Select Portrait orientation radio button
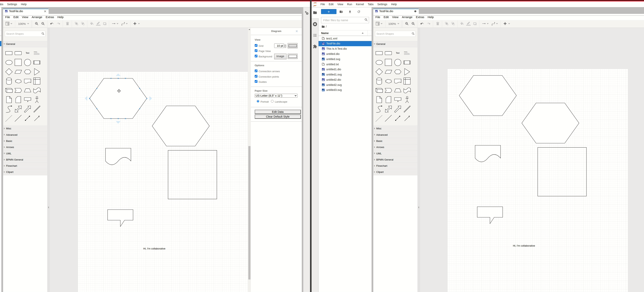Viewport: 644px width, 292px height. pos(258,101)
